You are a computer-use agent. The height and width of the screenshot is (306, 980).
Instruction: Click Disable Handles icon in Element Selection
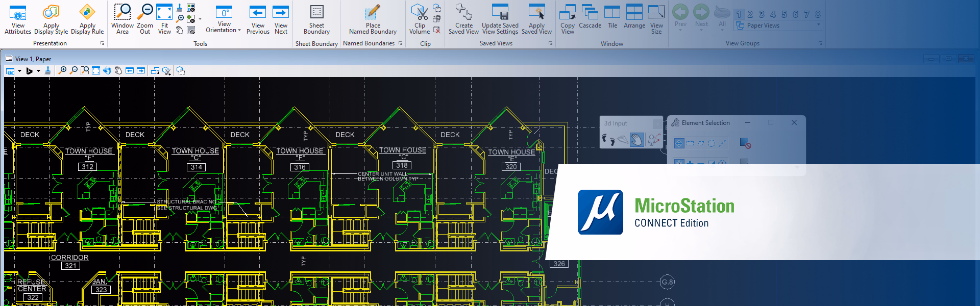pyautogui.click(x=745, y=143)
